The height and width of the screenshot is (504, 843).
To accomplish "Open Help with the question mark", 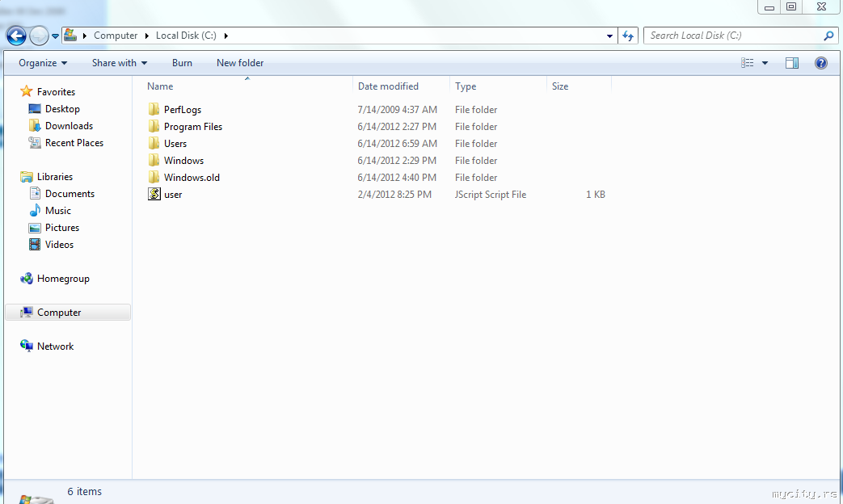I will (x=821, y=63).
